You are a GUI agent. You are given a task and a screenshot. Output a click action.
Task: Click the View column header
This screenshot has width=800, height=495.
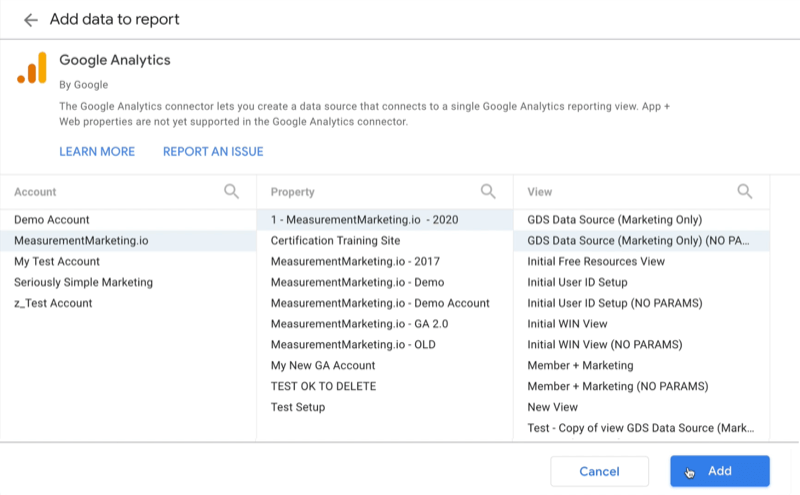pyautogui.click(x=540, y=192)
